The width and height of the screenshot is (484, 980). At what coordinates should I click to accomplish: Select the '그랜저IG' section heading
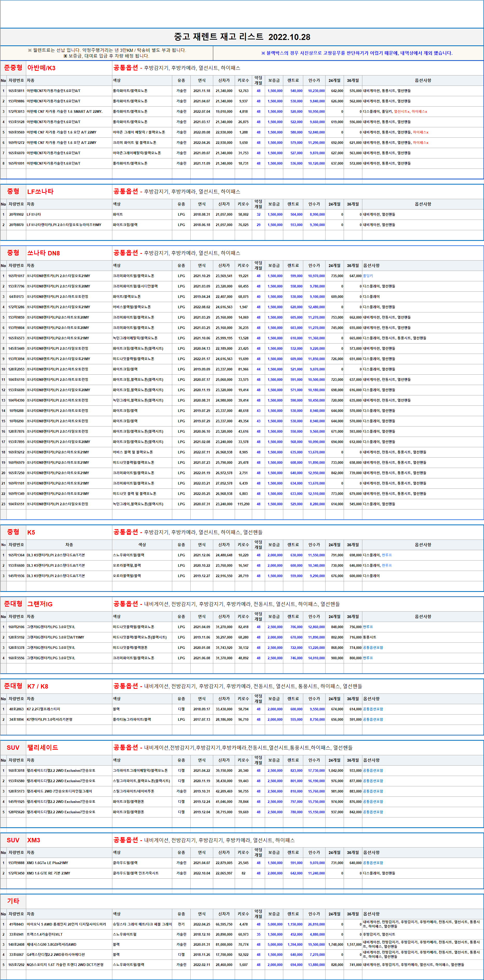(40, 604)
